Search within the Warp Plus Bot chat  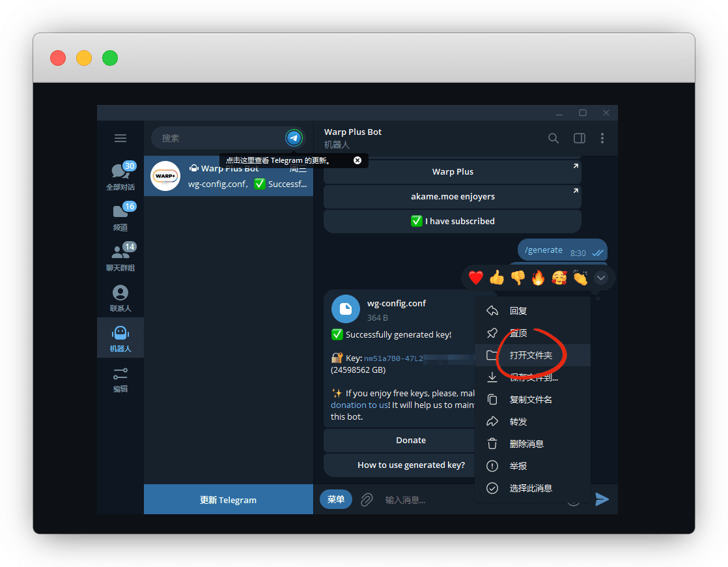point(553,138)
